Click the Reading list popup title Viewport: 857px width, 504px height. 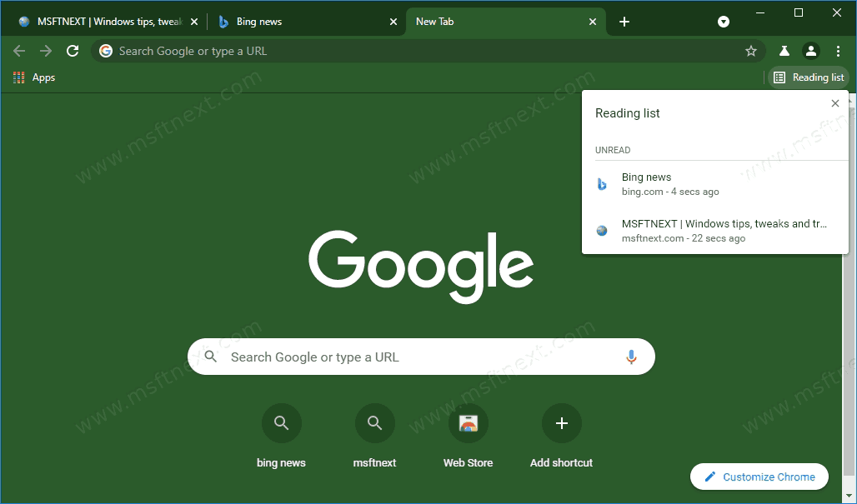coord(628,113)
